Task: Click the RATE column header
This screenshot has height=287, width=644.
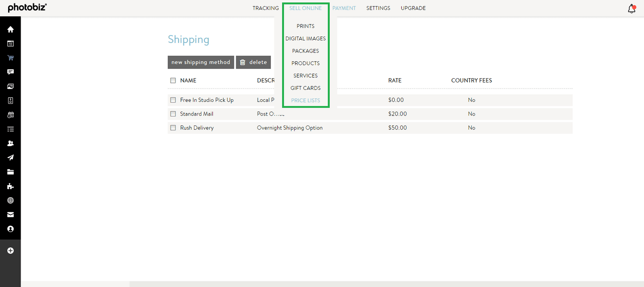Action: click(x=395, y=80)
